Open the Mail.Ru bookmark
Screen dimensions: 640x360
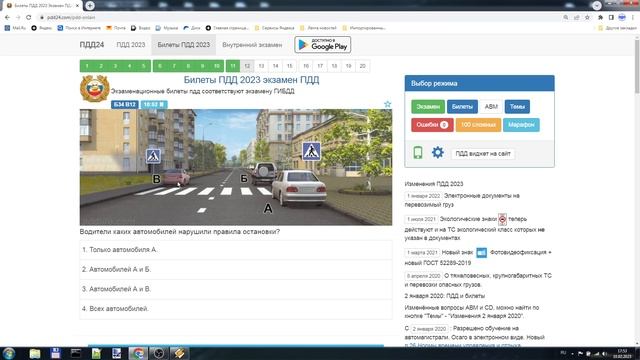coord(15,28)
